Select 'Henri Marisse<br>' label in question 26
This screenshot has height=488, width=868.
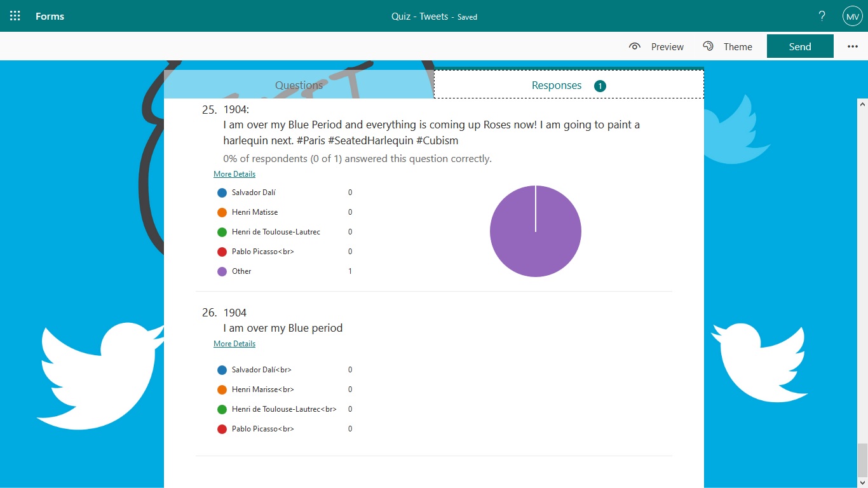point(263,390)
